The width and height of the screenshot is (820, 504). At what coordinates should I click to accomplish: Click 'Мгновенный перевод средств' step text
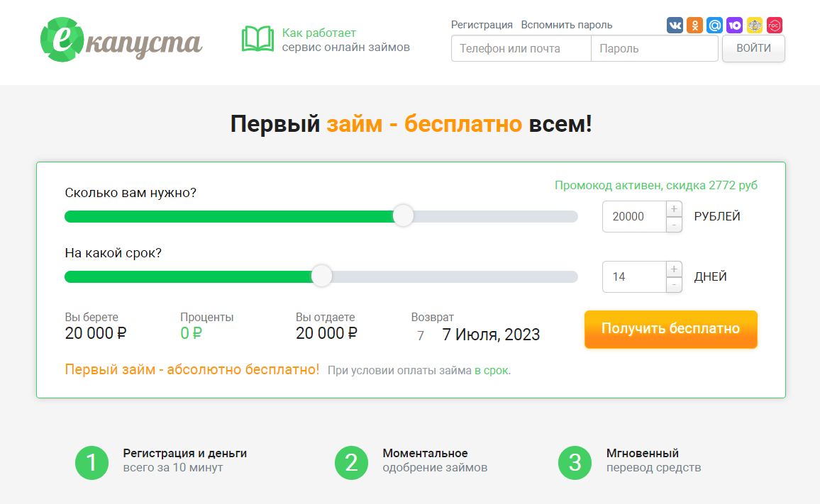(654, 461)
